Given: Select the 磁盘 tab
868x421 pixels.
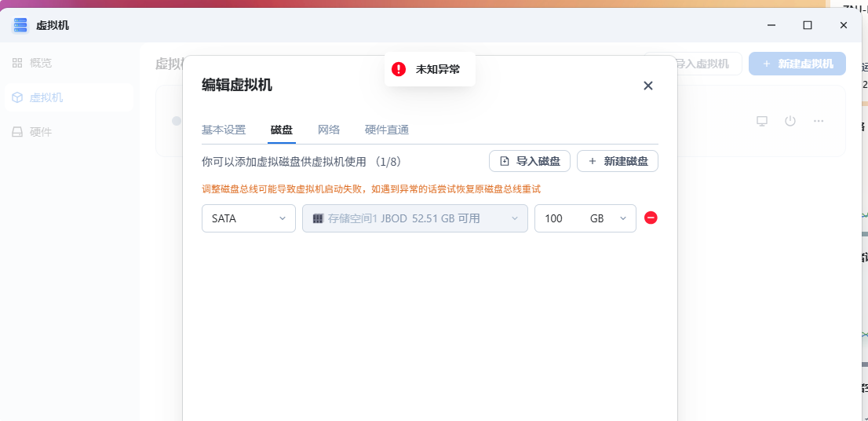Looking at the screenshot, I should click(x=282, y=130).
